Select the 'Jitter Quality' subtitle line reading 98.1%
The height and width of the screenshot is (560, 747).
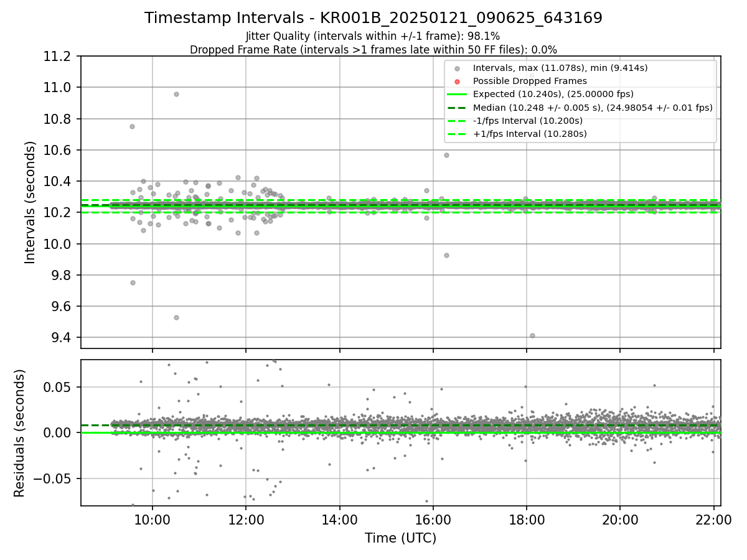[x=373, y=37]
